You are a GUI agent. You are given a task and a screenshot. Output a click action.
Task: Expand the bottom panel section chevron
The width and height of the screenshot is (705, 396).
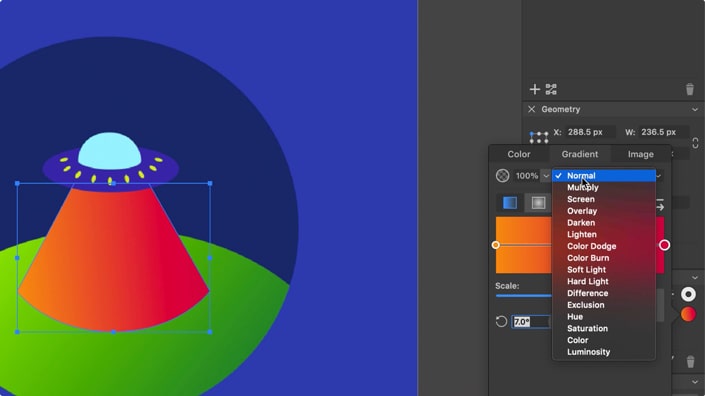pos(695,382)
